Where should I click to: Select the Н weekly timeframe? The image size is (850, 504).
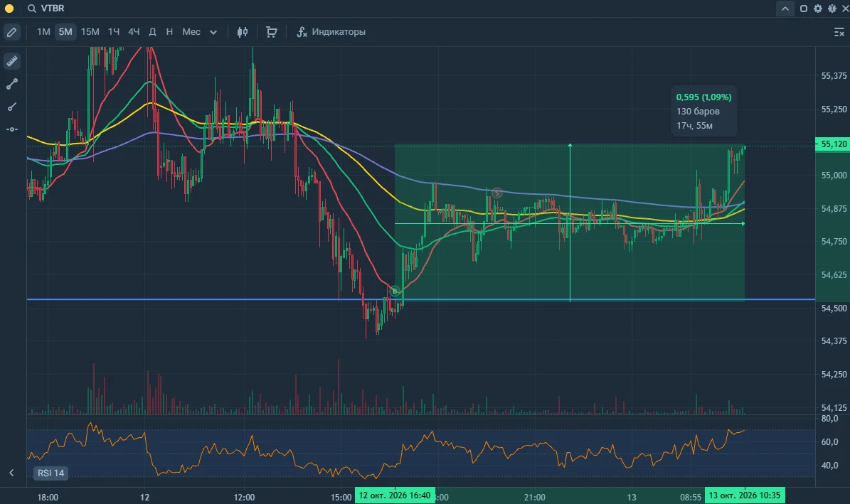(x=169, y=32)
